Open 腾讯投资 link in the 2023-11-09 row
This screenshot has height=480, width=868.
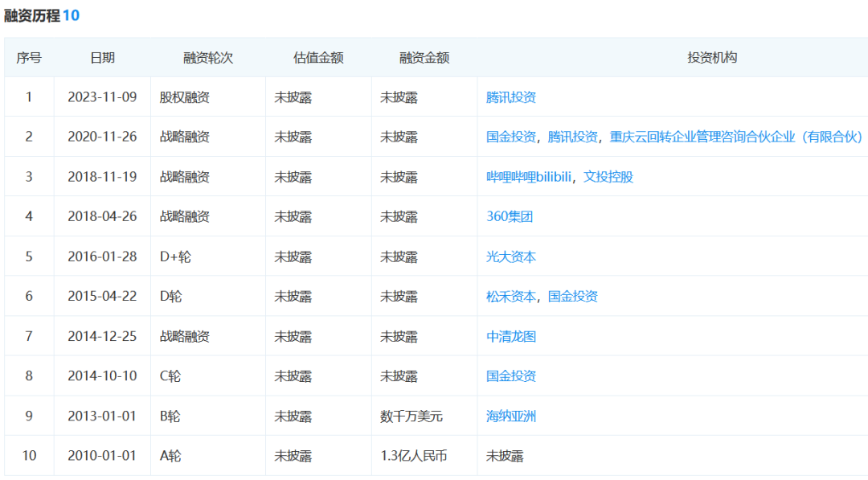click(x=511, y=97)
